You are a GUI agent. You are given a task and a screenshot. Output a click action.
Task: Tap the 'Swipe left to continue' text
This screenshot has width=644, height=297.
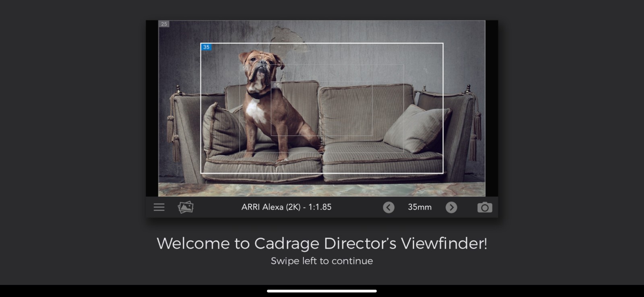click(x=322, y=261)
